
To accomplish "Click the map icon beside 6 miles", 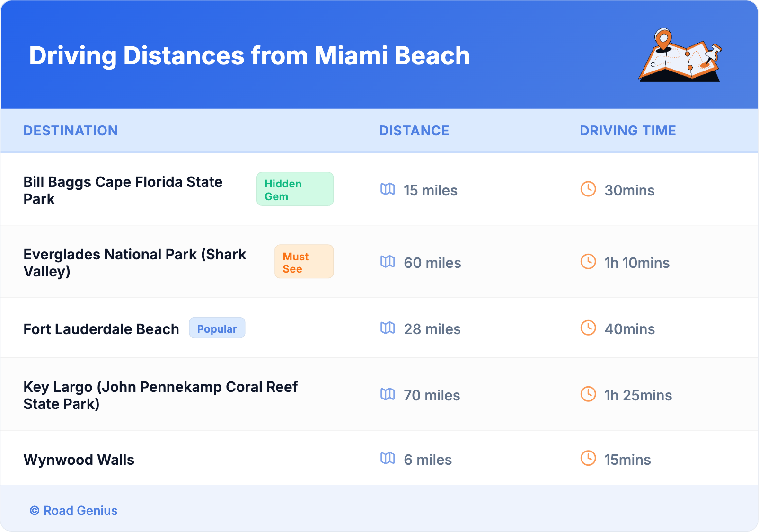I will [x=388, y=459].
